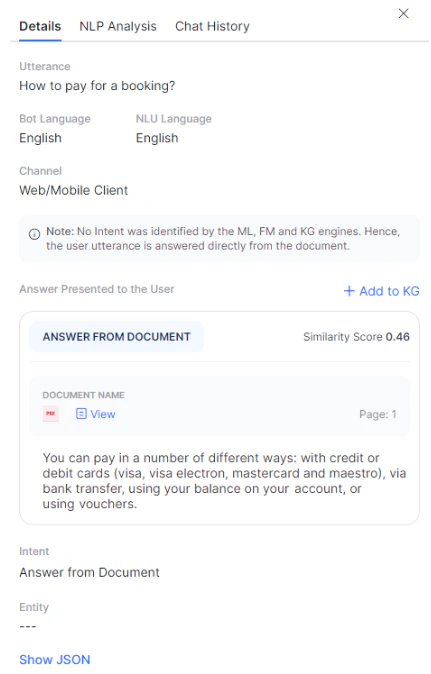
Task: Click the utterance text 'How to pay for a booking?'
Action: tap(97, 86)
